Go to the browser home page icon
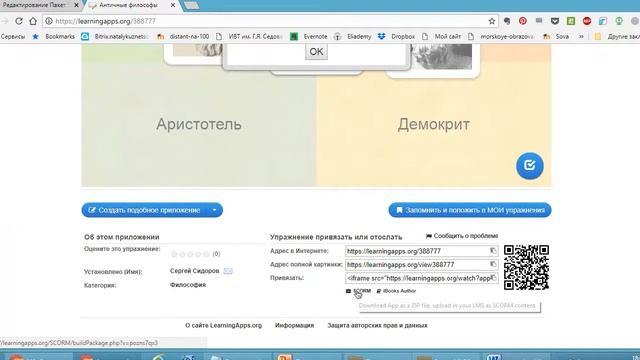Screen dimensions: 640x360 coord(33,21)
